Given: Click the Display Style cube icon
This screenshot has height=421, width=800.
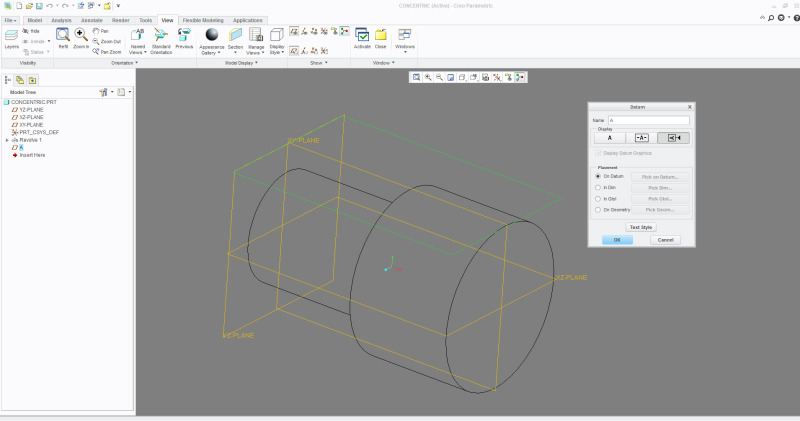Looking at the screenshot, I should [277, 35].
